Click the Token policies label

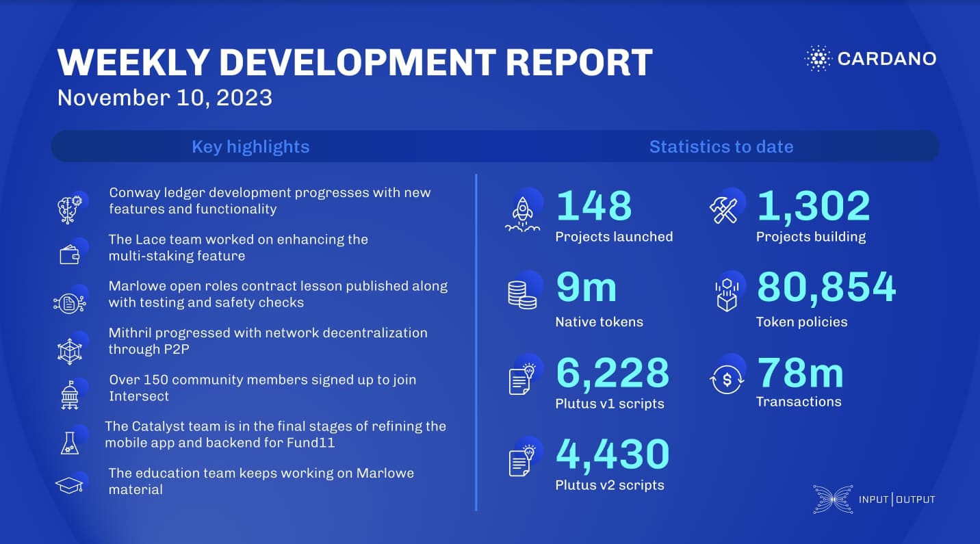(801, 322)
